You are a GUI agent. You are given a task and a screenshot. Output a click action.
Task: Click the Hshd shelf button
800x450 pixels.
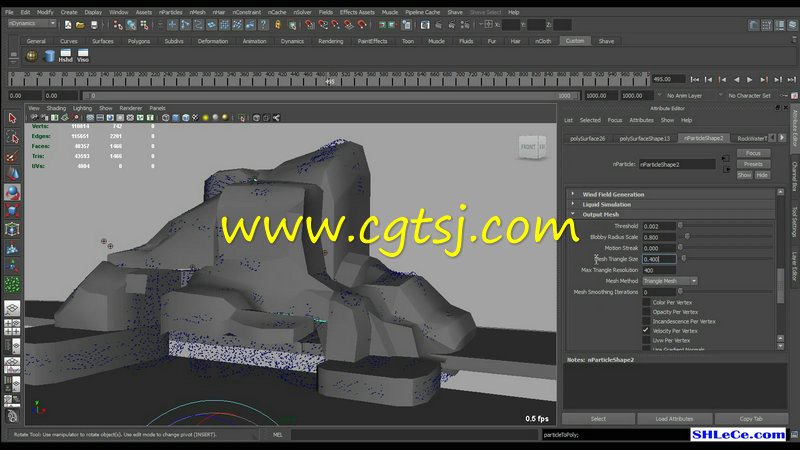point(65,56)
